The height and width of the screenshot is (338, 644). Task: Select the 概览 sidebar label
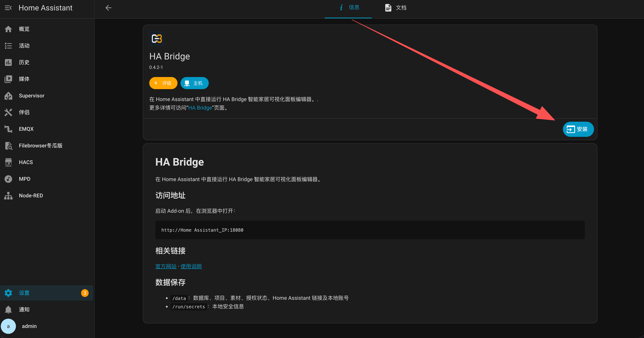24,29
